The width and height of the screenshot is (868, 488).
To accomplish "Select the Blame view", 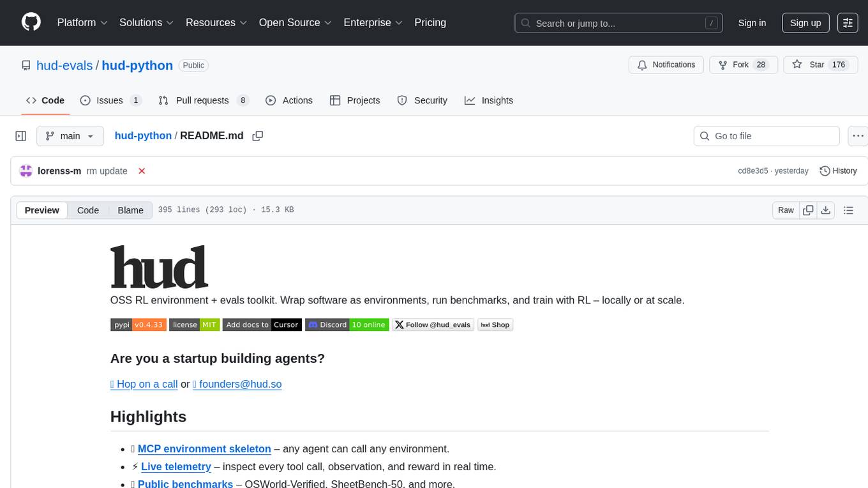I will tap(130, 210).
